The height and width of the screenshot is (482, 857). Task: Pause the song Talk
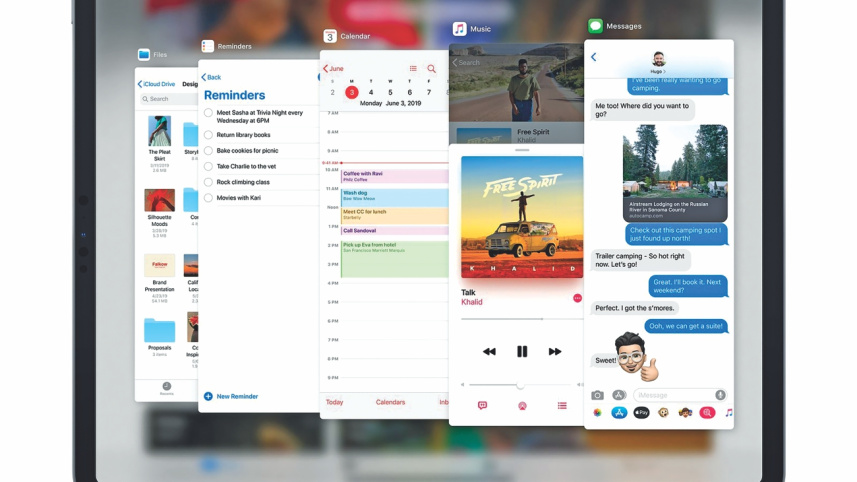[x=522, y=351]
